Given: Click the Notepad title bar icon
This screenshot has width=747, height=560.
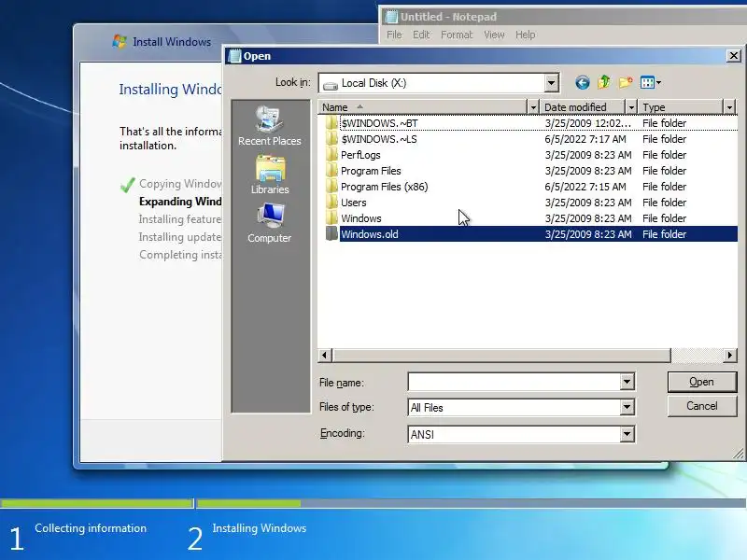Looking at the screenshot, I should [x=391, y=17].
